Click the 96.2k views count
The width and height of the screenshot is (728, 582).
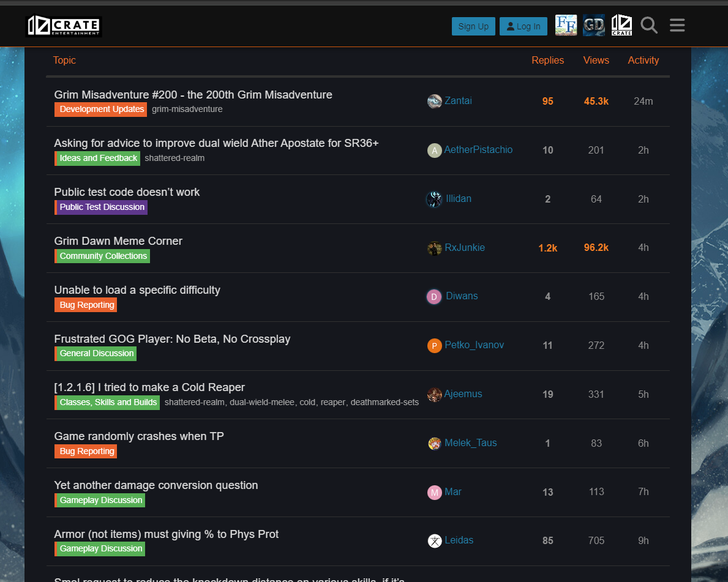point(596,248)
